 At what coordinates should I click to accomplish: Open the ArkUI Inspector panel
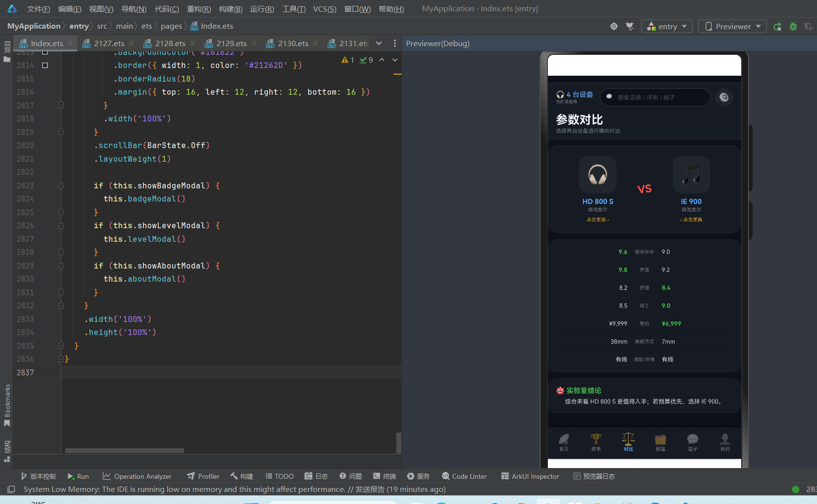pos(530,476)
